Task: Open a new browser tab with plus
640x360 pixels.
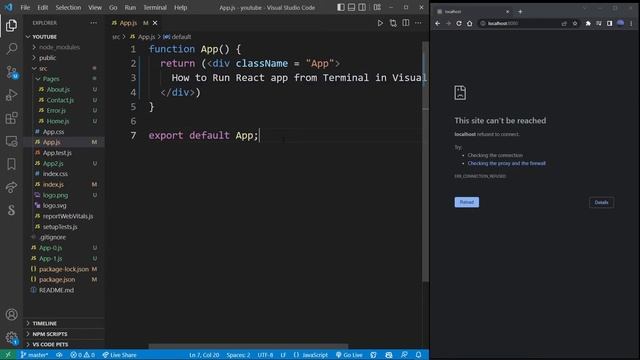Action: [520, 11]
